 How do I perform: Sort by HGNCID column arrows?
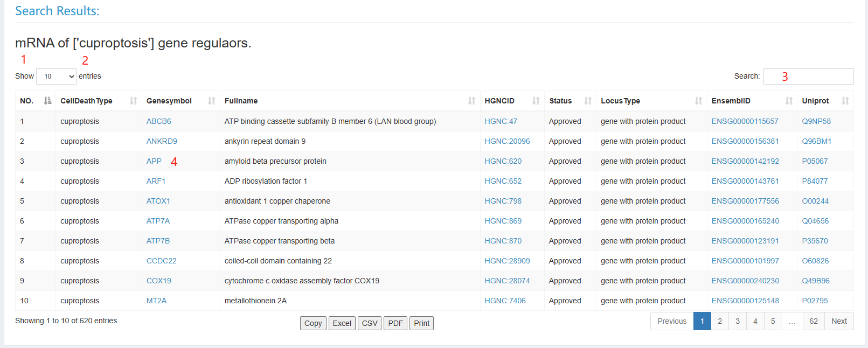click(x=536, y=101)
